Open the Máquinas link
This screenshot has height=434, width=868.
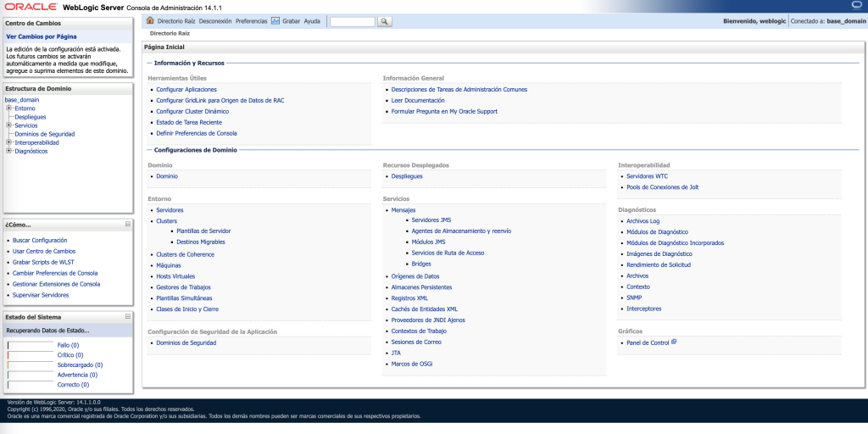169,265
